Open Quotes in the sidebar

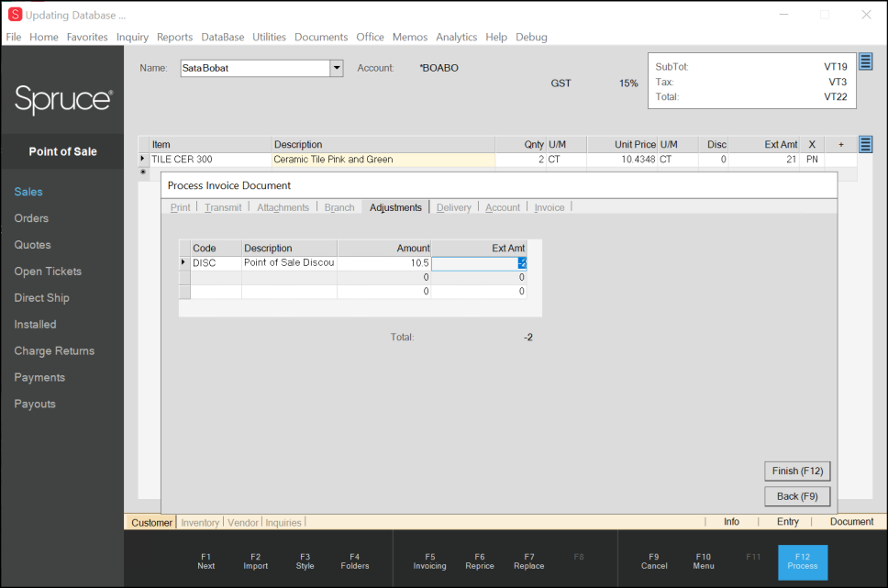(x=33, y=245)
